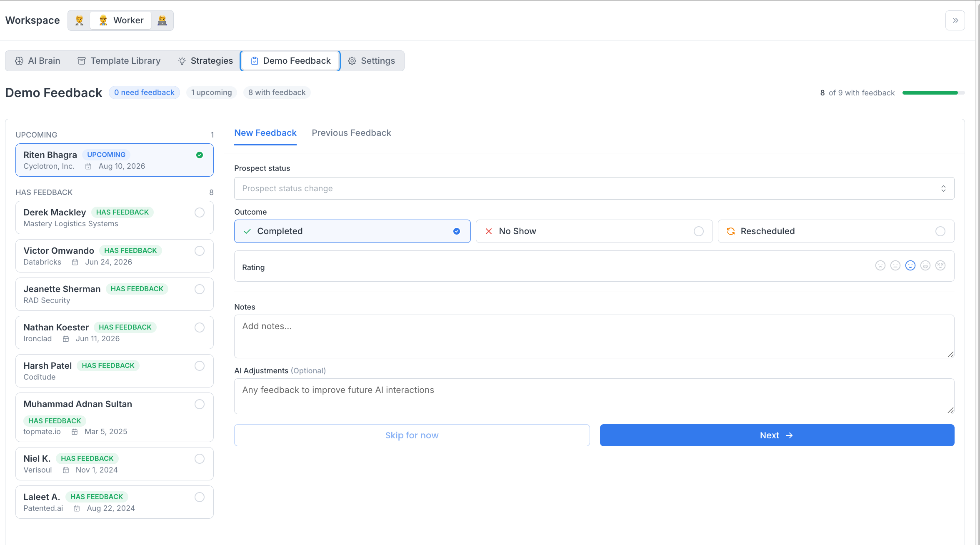The width and height of the screenshot is (980, 545).
Task: Click the '8 of 9 with feedback' text
Action: 857,93
